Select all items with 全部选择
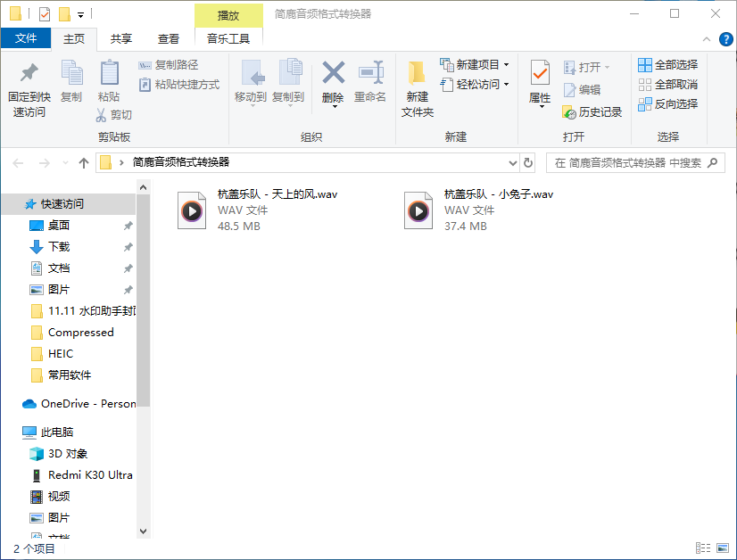This screenshot has height=560, width=737. (667, 65)
